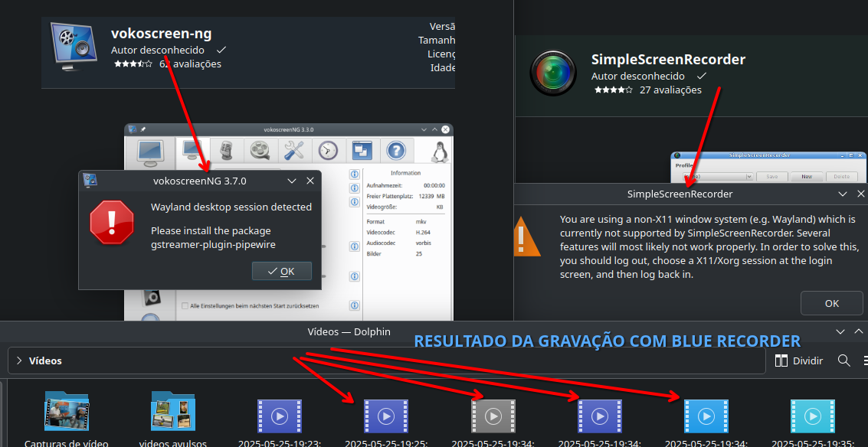Click the Tux penguin icon in vokoscreenNG 3.3.0
This screenshot has height=447, width=868.
coord(440,152)
